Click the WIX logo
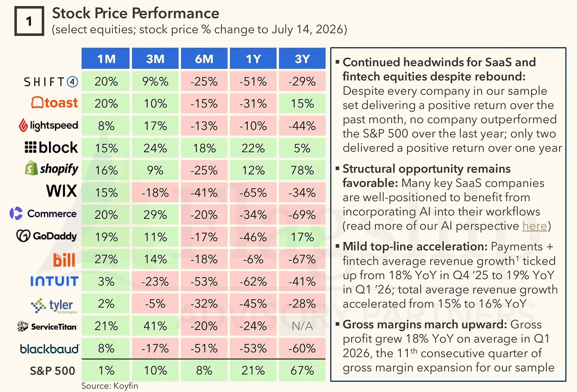This screenshot has width=577, height=392. point(62,191)
